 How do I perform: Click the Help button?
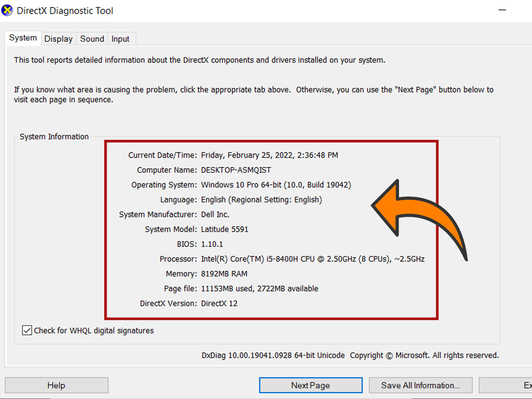point(56,385)
